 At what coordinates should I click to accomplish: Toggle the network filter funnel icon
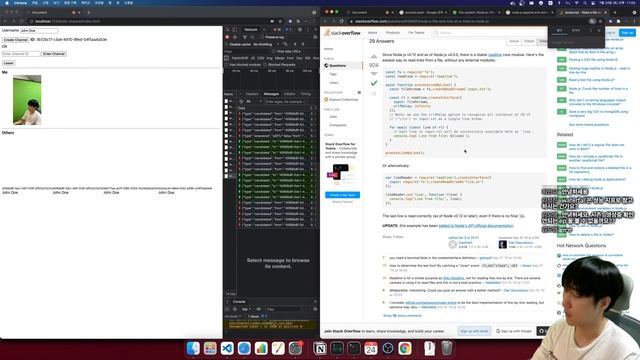(244, 37)
